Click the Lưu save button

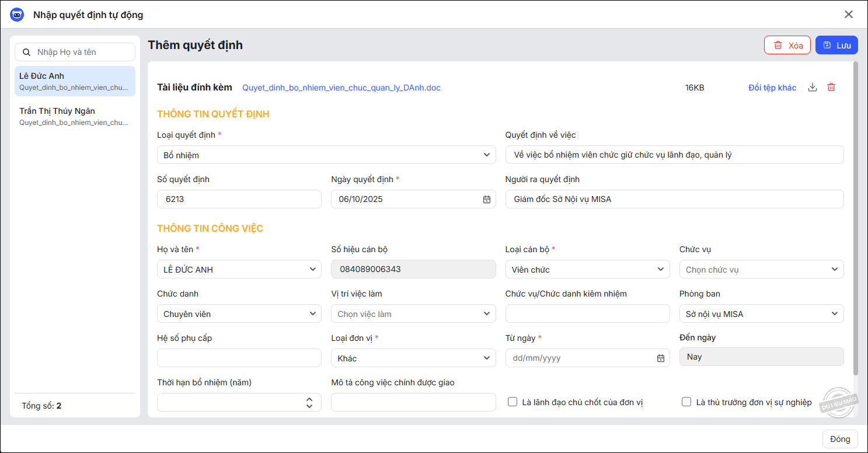tap(836, 46)
